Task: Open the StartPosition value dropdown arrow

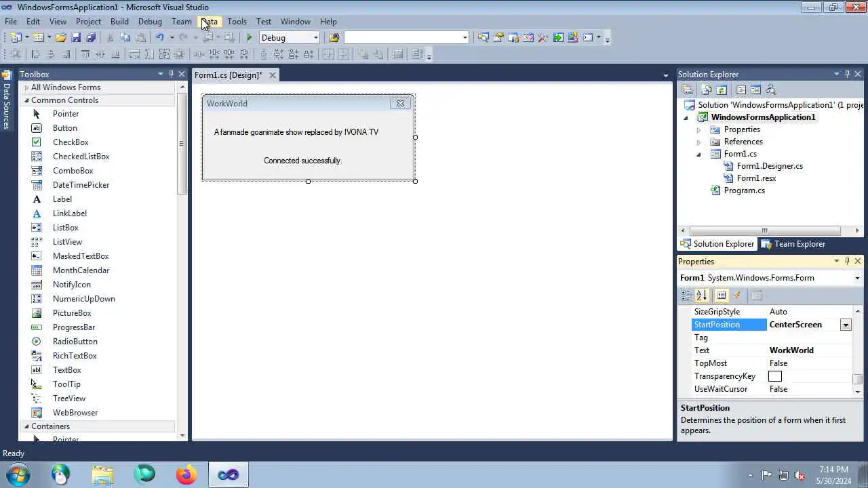Action: pos(846,325)
